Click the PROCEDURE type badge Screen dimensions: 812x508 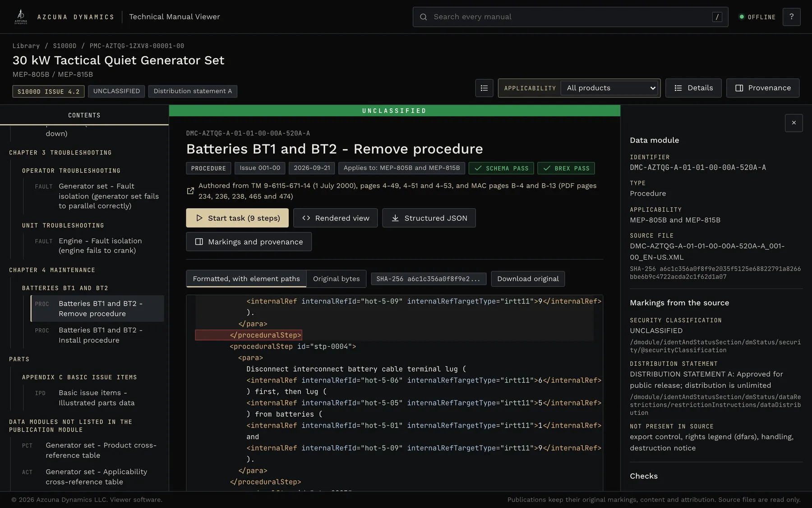[208, 168]
